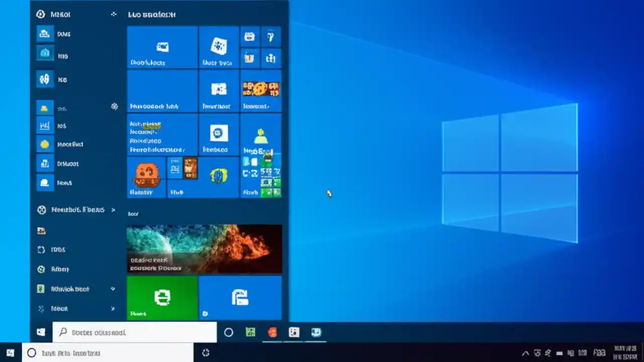
Task: Open the Settings gear in the Start sidebar
Action: 115,107
